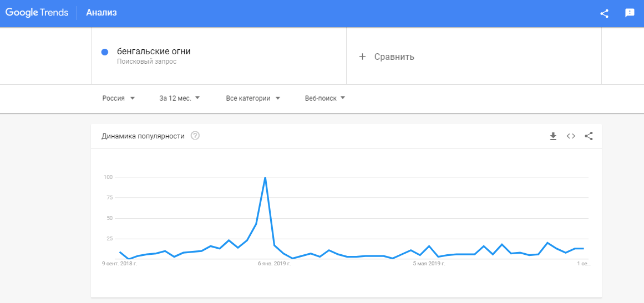This screenshot has width=644, height=303.
Task: Download the chart data as CSV
Action: [553, 136]
